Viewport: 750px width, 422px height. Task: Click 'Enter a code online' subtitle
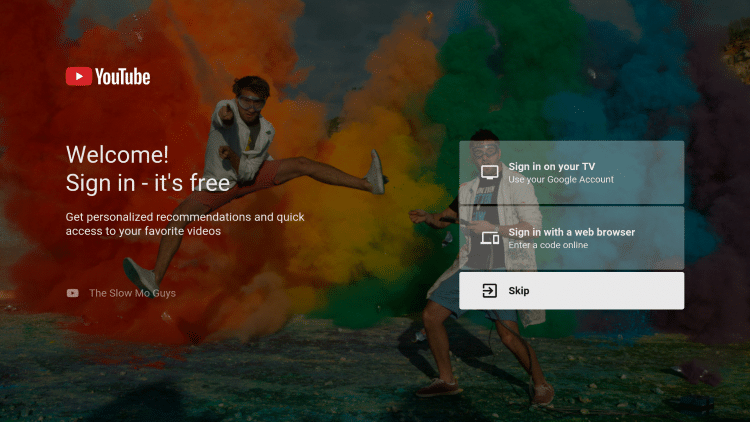(548, 245)
